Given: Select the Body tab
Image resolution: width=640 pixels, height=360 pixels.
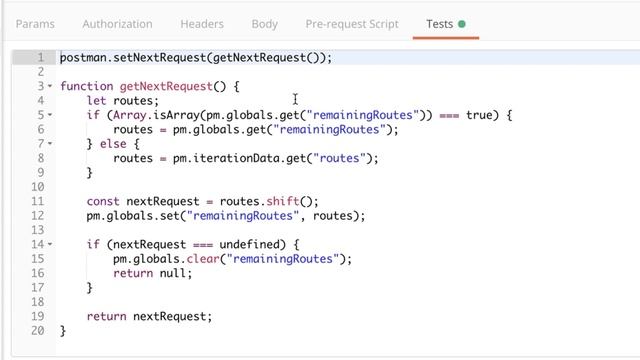Looking at the screenshot, I should pyautogui.click(x=264, y=24).
